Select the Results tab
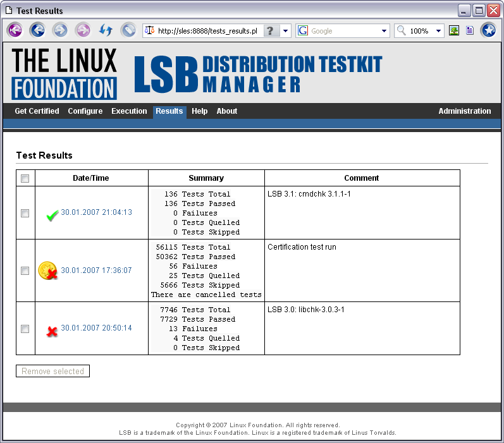Screen dimensions: 504x443 [x=169, y=111]
